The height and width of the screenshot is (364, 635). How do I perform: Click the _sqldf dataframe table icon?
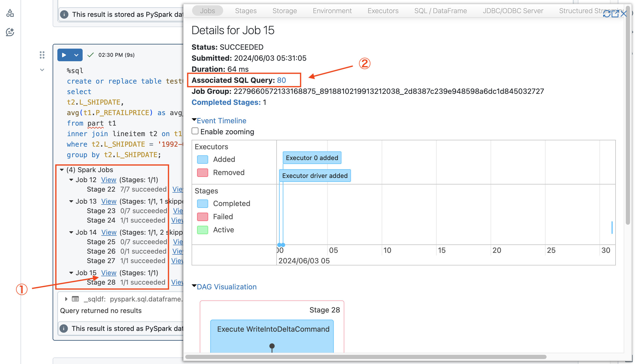click(x=75, y=299)
